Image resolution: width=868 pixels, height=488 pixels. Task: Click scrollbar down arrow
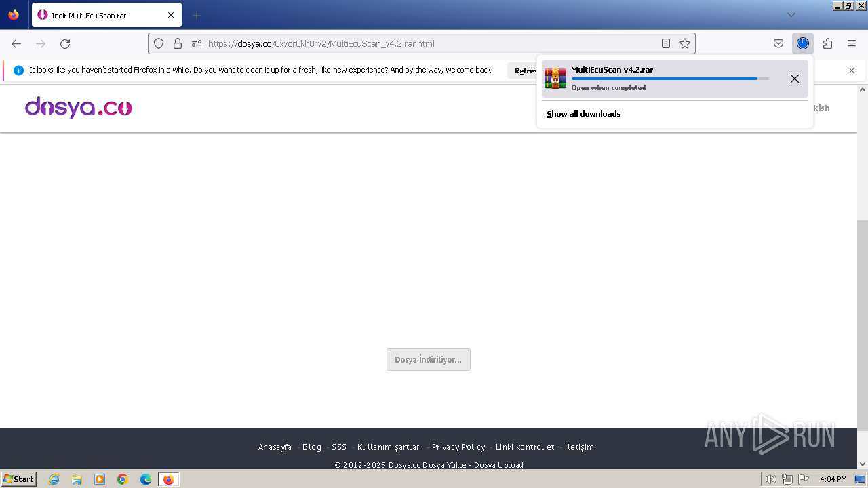[863, 464]
